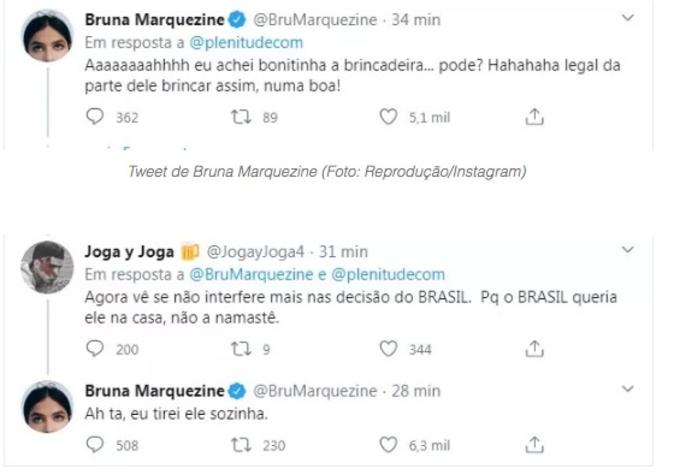Reply to the tweet with 508 replies
The width and height of the screenshot is (680, 475).
tap(96, 444)
